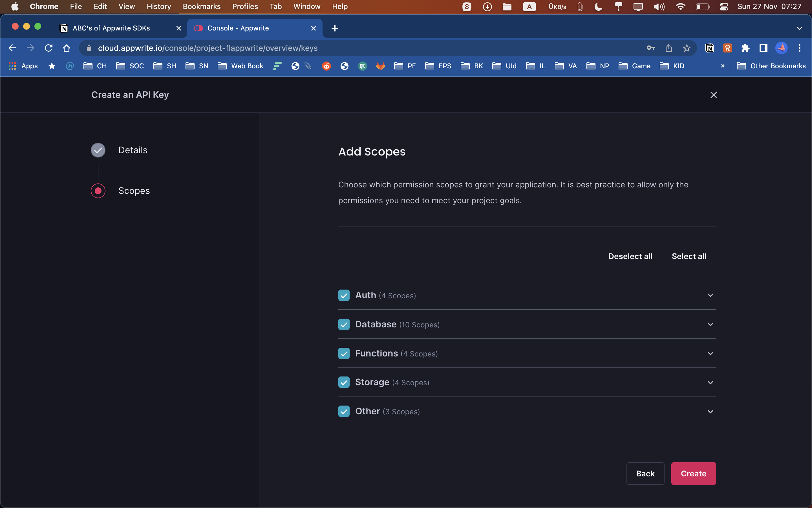Open a new browser tab
Screen dimensions: 812x508
(335, 28)
